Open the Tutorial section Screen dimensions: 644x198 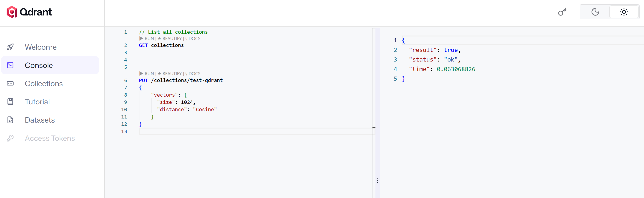coord(50,102)
